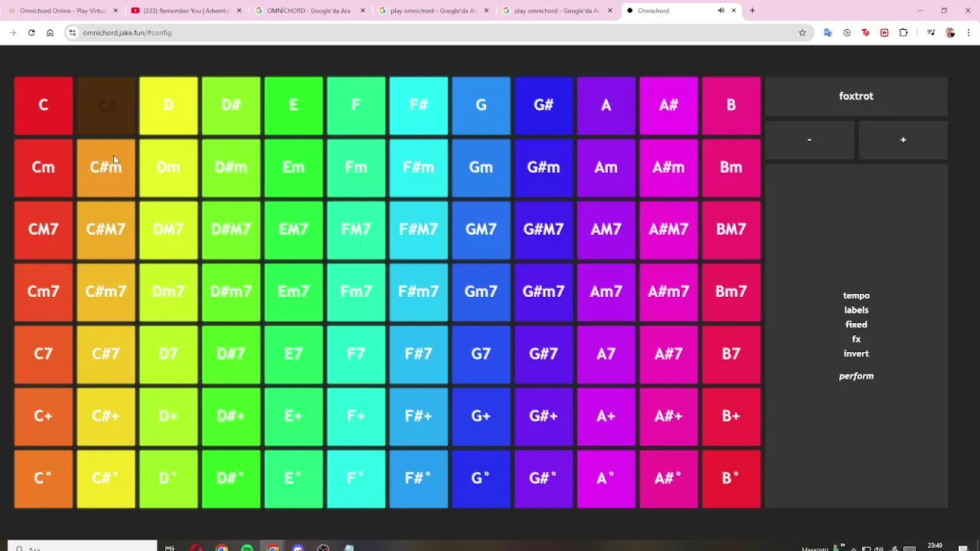This screenshot has height=551, width=980.
Task: Play the GM7 chord pad
Action: pyautogui.click(x=481, y=229)
